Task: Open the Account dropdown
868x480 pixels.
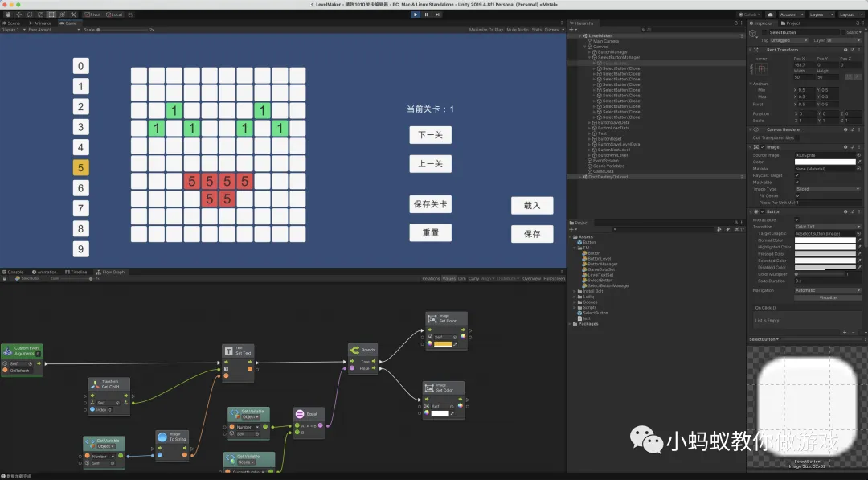Action: point(792,14)
